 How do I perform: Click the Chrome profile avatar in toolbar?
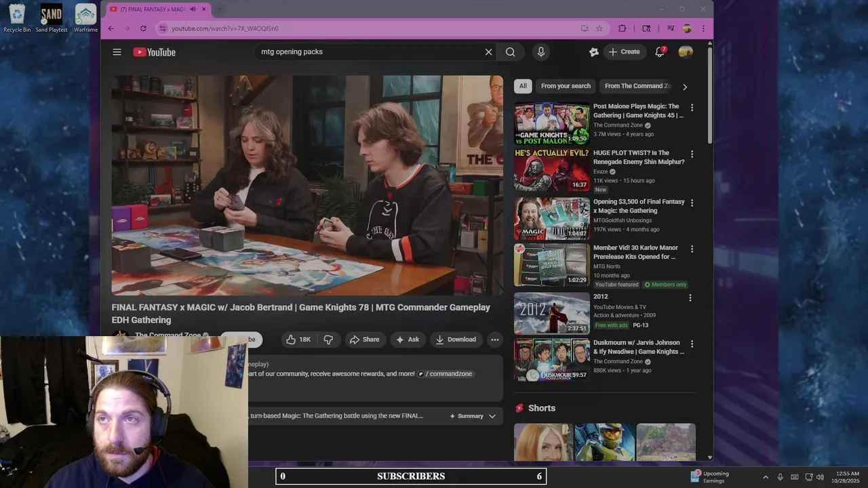coord(687,28)
